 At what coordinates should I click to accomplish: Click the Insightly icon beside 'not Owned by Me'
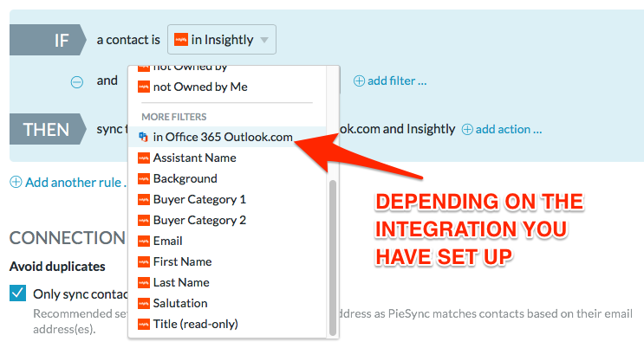(x=143, y=87)
